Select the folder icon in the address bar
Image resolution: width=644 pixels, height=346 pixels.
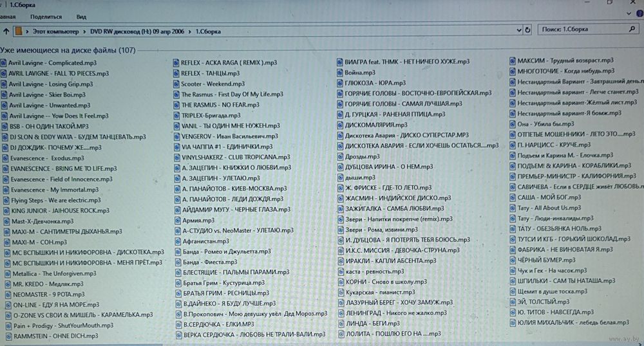pyautogui.click(x=19, y=31)
